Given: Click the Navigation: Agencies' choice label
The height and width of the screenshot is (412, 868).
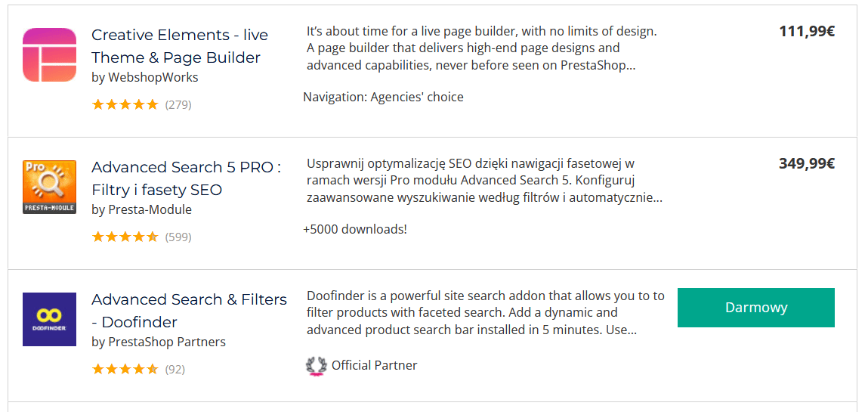Looking at the screenshot, I should (x=383, y=98).
